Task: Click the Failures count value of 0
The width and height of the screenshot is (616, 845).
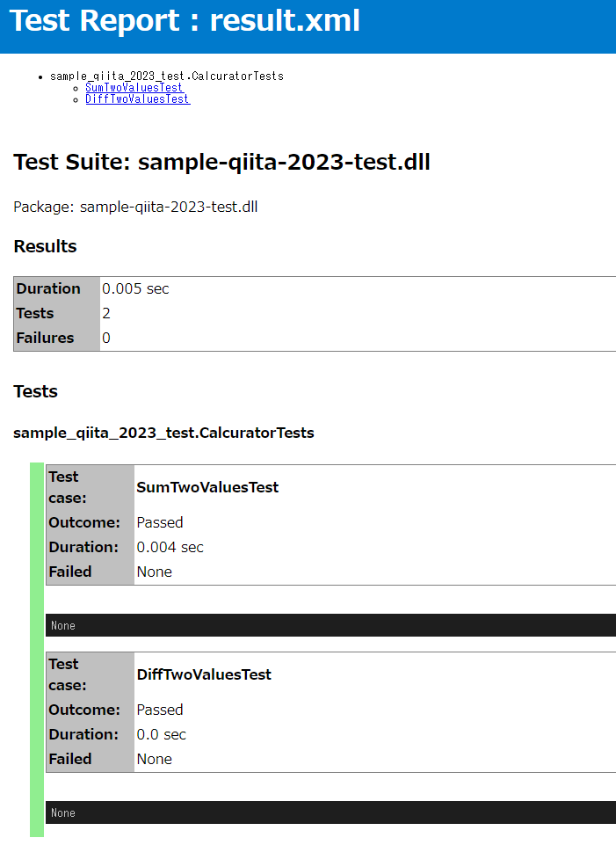Action: [x=106, y=339]
